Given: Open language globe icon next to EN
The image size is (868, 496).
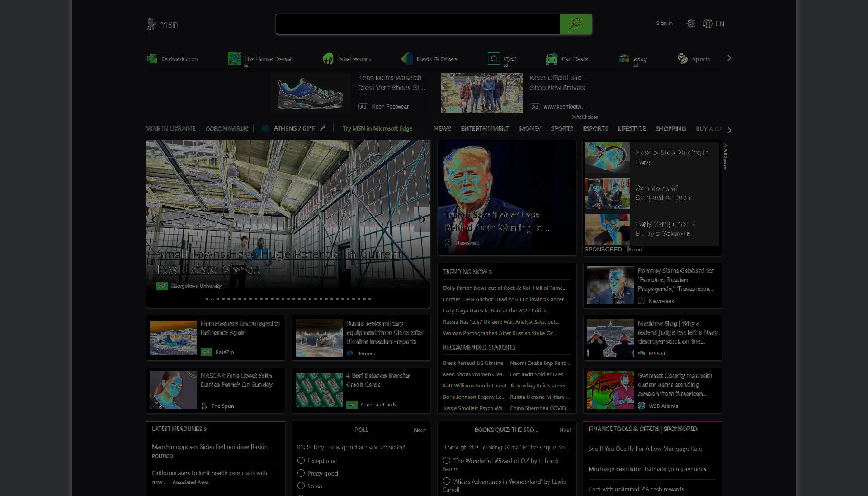Looking at the screenshot, I should (708, 24).
